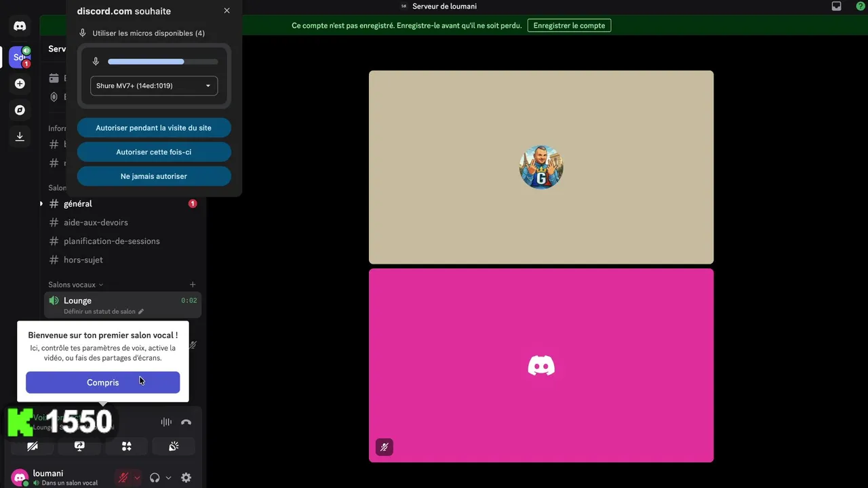Viewport: 868px width, 488px height.
Task: Open the général text channel
Action: (x=122, y=204)
